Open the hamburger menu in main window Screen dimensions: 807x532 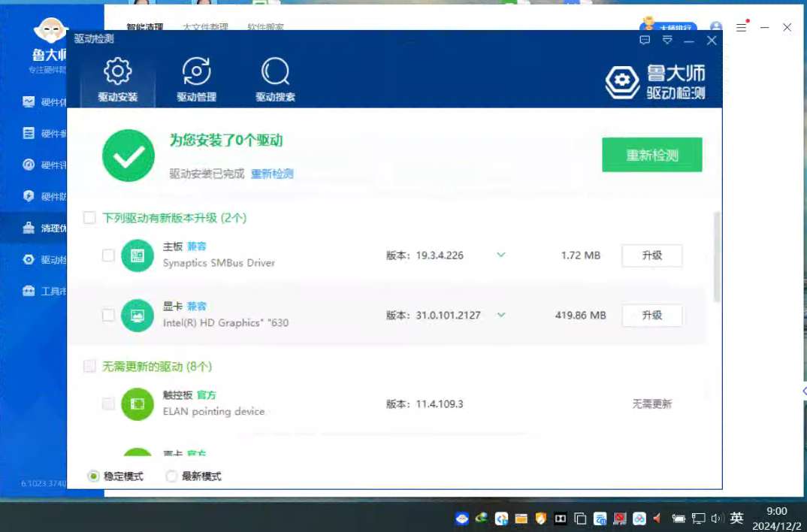[741, 27]
